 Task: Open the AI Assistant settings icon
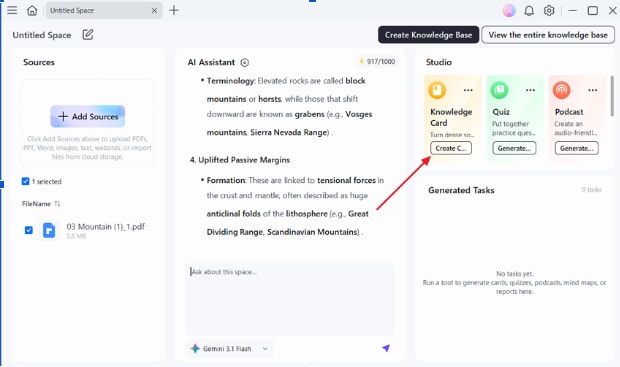(x=245, y=62)
